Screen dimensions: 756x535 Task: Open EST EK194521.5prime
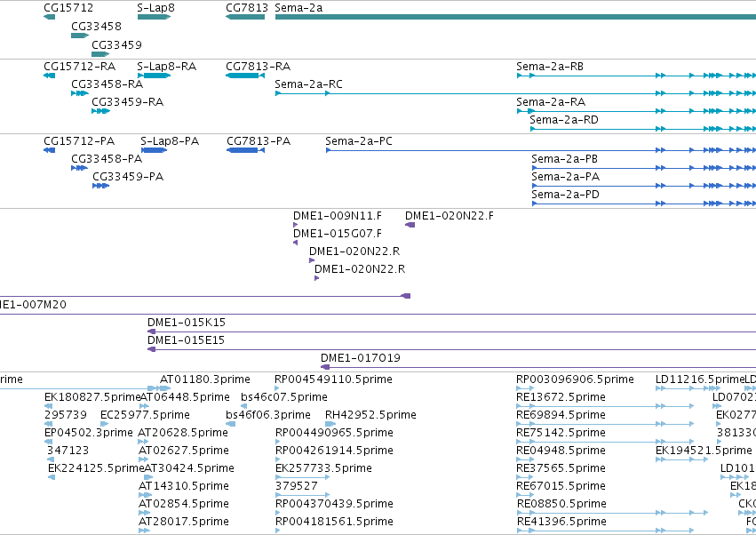coord(704,451)
